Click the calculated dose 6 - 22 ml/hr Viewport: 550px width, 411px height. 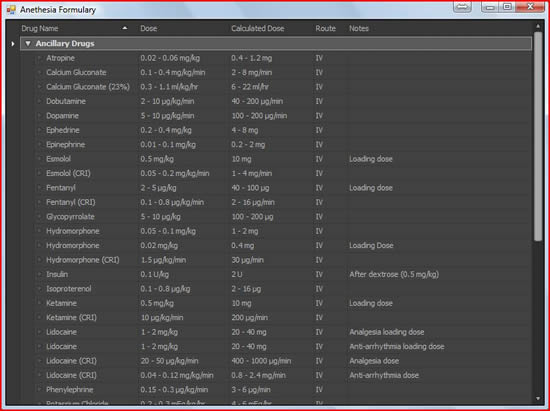(250, 87)
